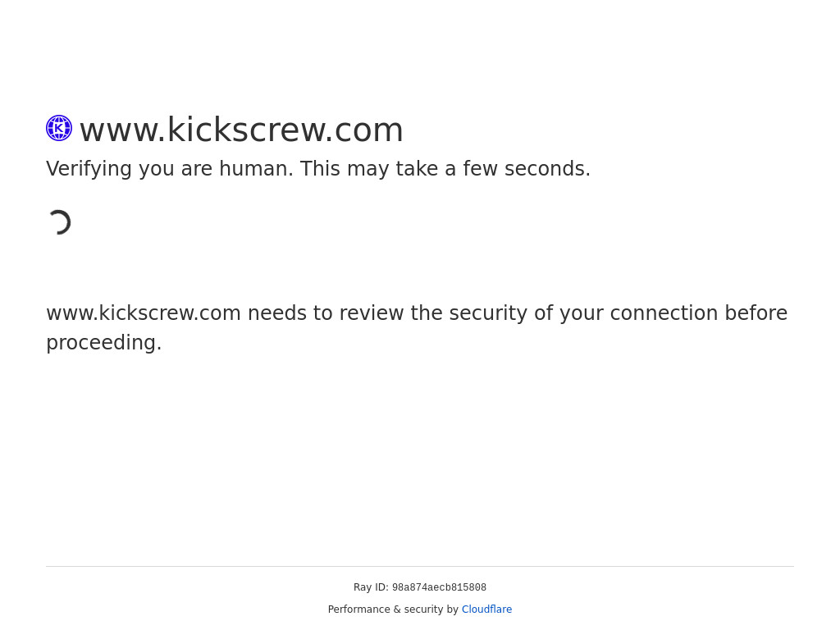This screenshot has width=840, height=630.
Task: Click the "Verifying you are human." sentence
Action: point(169,169)
